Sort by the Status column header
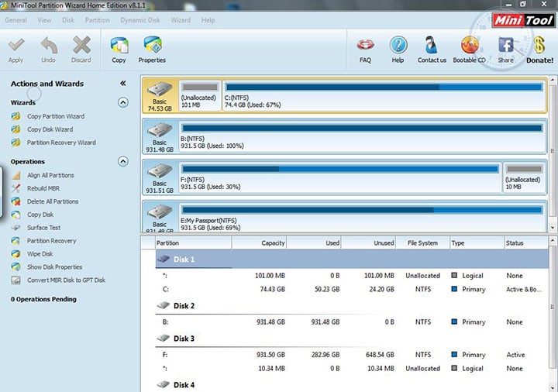This screenshot has height=392, width=558. 526,243
